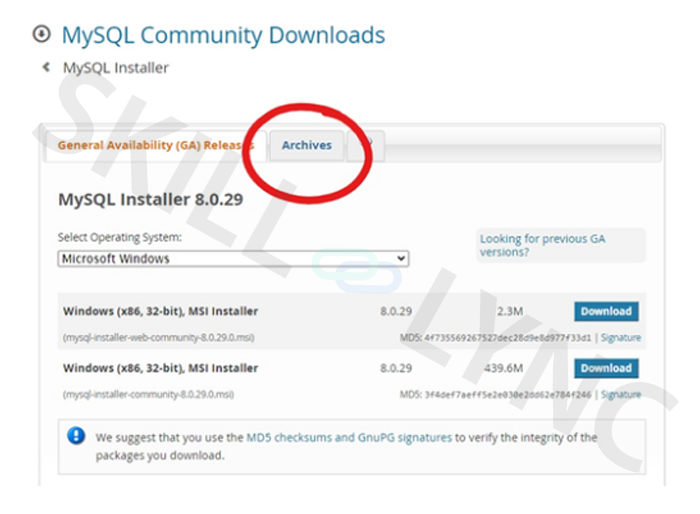Viewport: 700px width, 514px height.
Task: Click the MySQL Installer breadcrumb text
Action: [x=116, y=68]
